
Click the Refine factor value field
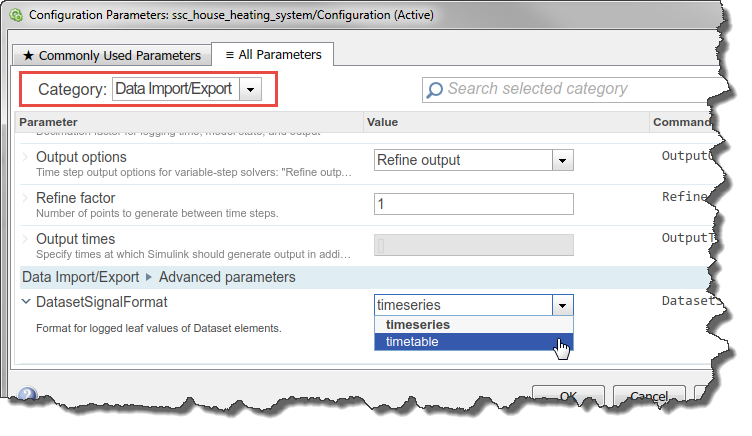pos(473,203)
